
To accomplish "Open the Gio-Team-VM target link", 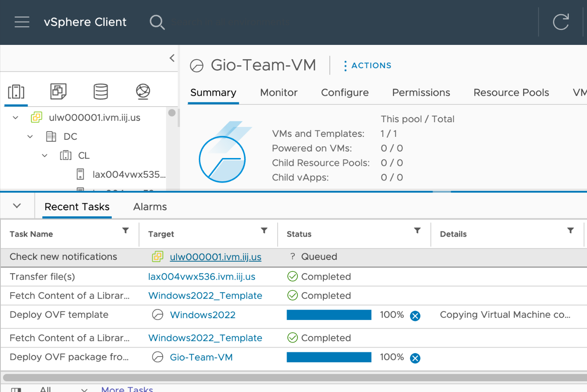I will point(201,357).
